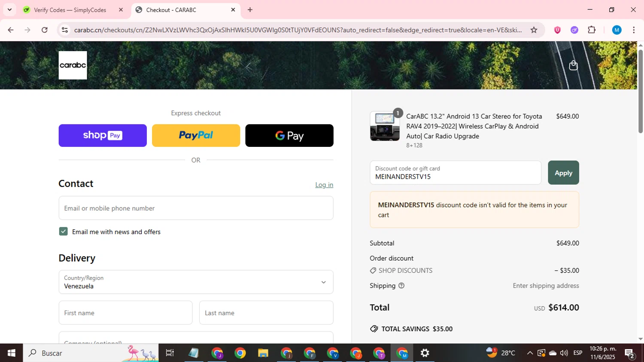Choose PayPal express checkout
Image resolution: width=644 pixels, height=362 pixels.
click(x=196, y=136)
